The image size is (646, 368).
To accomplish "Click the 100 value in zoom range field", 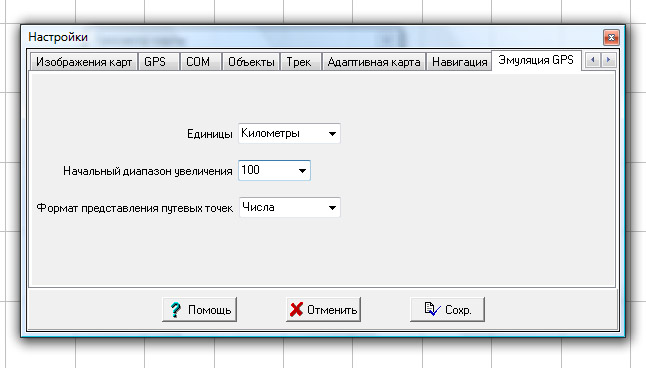I will point(250,170).
